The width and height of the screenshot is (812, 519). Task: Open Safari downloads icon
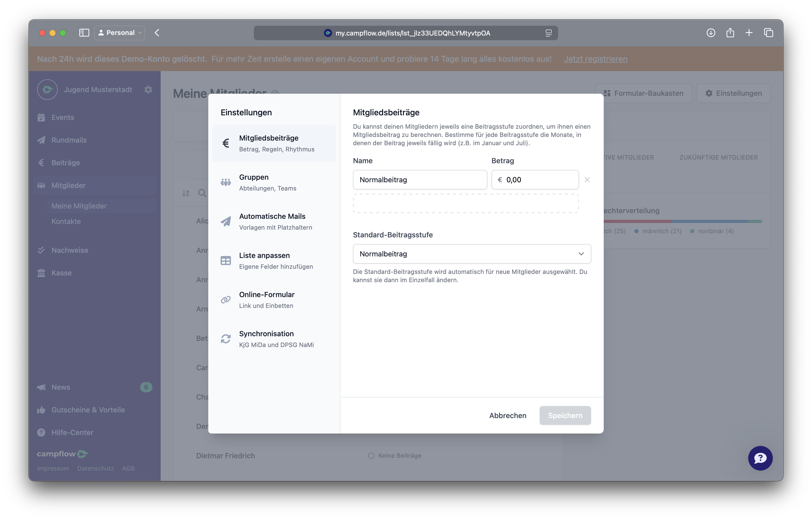coord(711,33)
